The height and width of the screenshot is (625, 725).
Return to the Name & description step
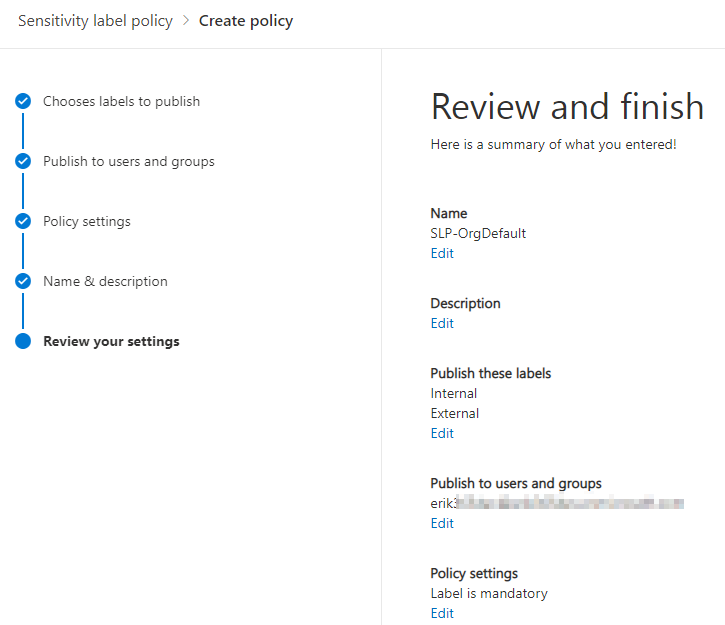coord(105,281)
